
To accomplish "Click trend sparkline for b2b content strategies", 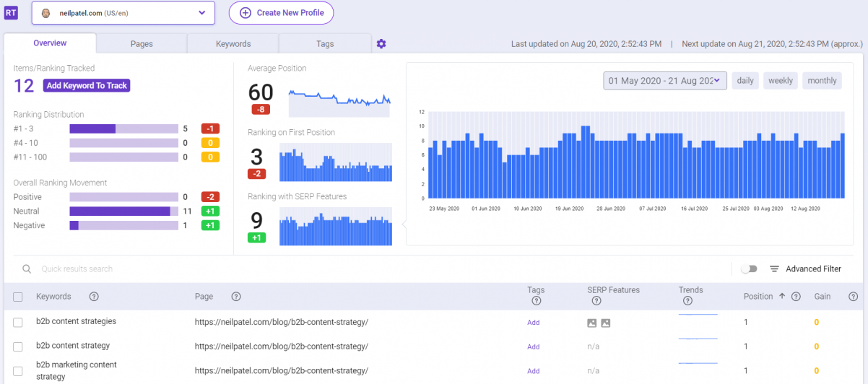I will (x=698, y=315).
